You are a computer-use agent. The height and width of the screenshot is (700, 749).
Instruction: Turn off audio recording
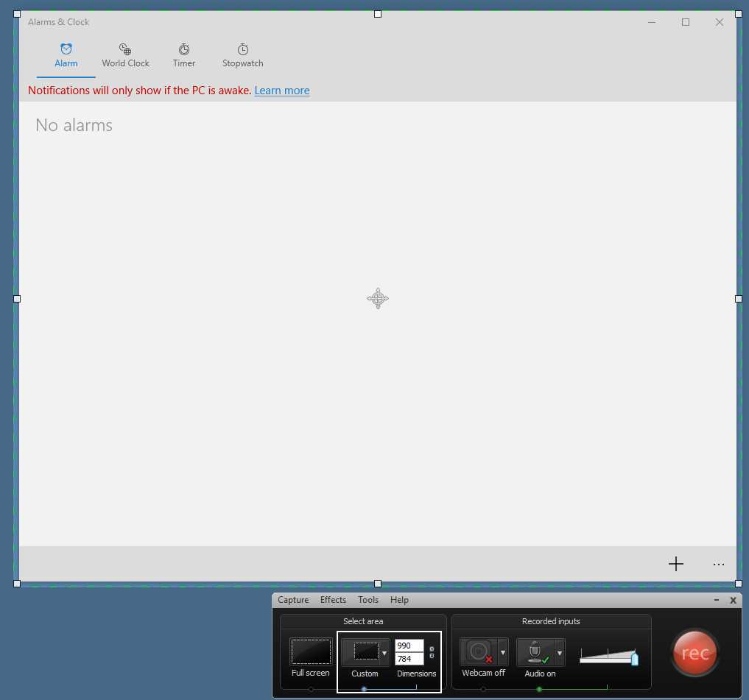pyautogui.click(x=536, y=651)
